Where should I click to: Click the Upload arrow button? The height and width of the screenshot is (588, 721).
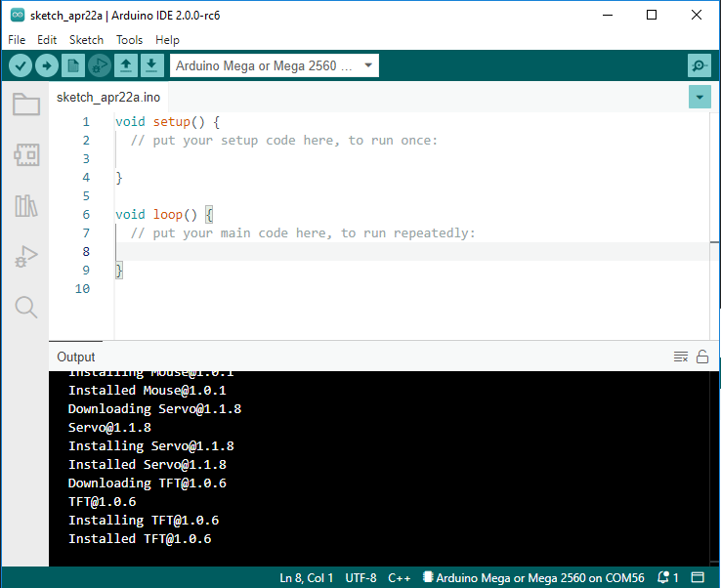[x=47, y=65]
